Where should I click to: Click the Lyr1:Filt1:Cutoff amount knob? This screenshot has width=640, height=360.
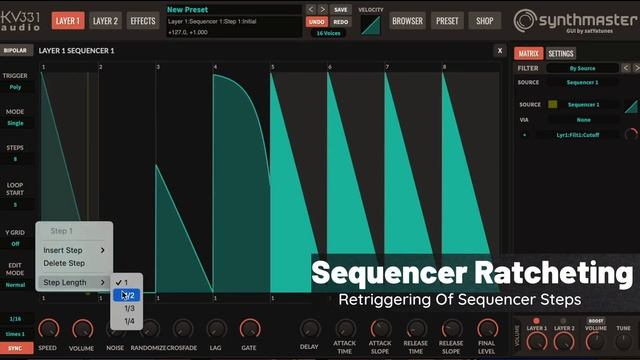(631, 134)
